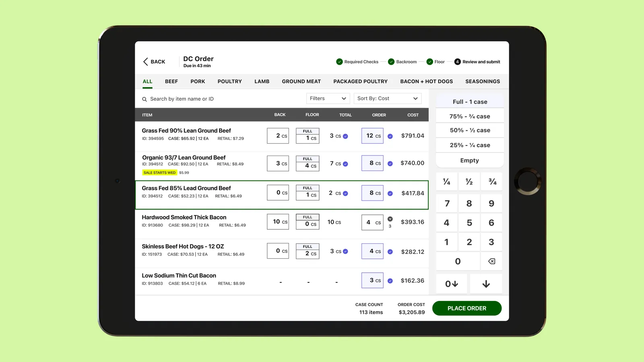
Task: Tap keypad number 5
Action: pyautogui.click(x=469, y=223)
